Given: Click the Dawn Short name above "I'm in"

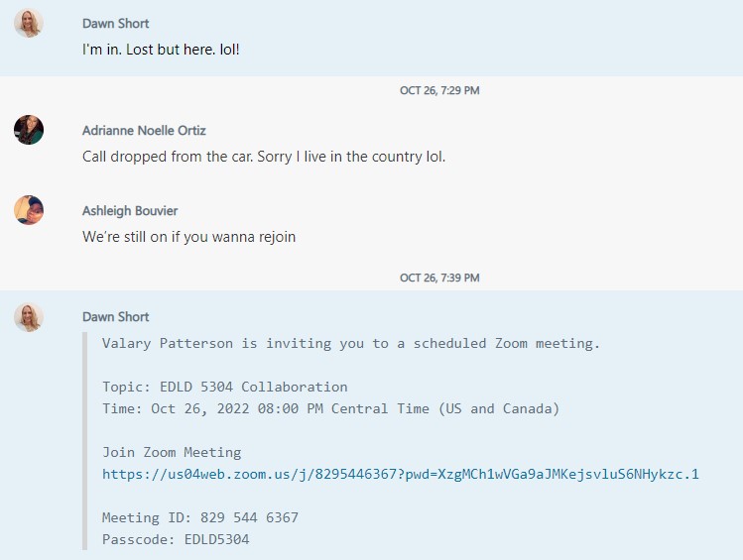Looking at the screenshot, I should tap(115, 23).
